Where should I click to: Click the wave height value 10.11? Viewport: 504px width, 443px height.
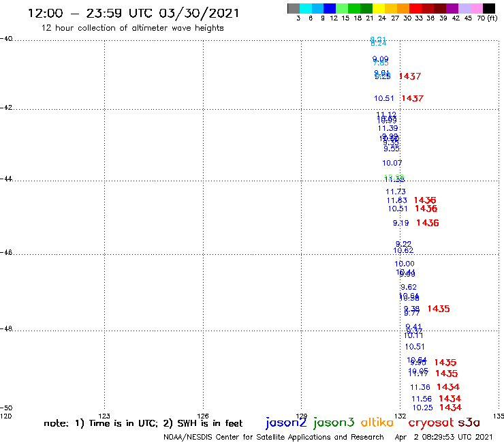pyautogui.click(x=413, y=335)
